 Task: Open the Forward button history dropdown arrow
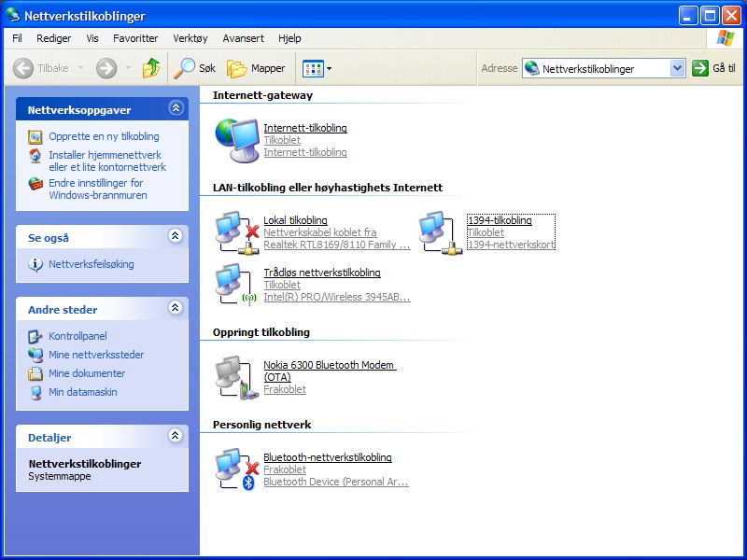(x=128, y=68)
